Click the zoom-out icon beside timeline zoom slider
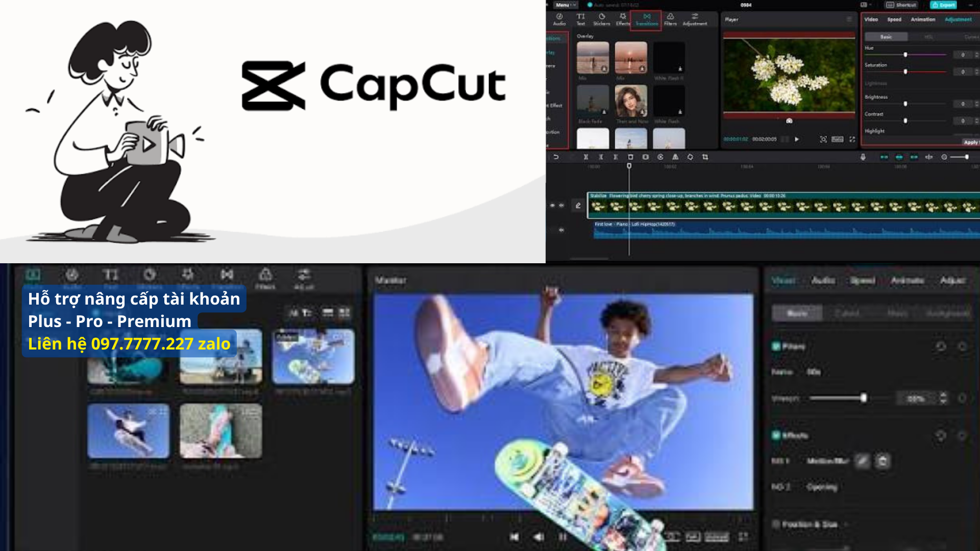Screen dimensions: 980x551 [944, 157]
